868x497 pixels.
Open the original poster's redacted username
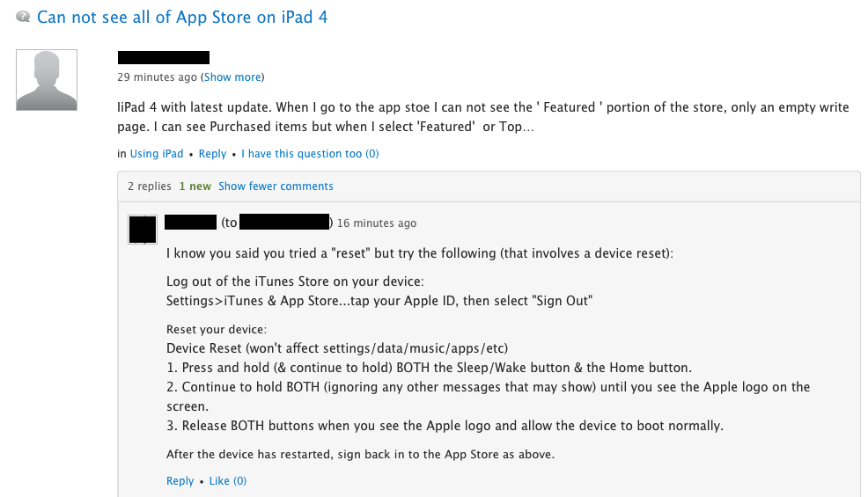tap(164, 58)
